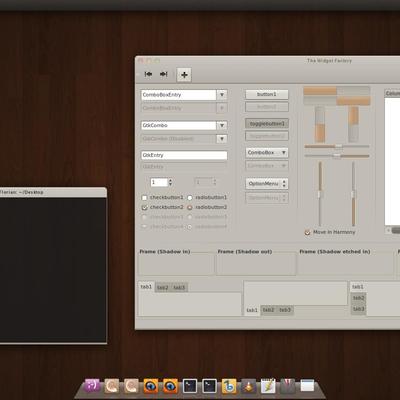Toggle togglebutton1
Screen dimensions: 400x400
click(x=267, y=124)
